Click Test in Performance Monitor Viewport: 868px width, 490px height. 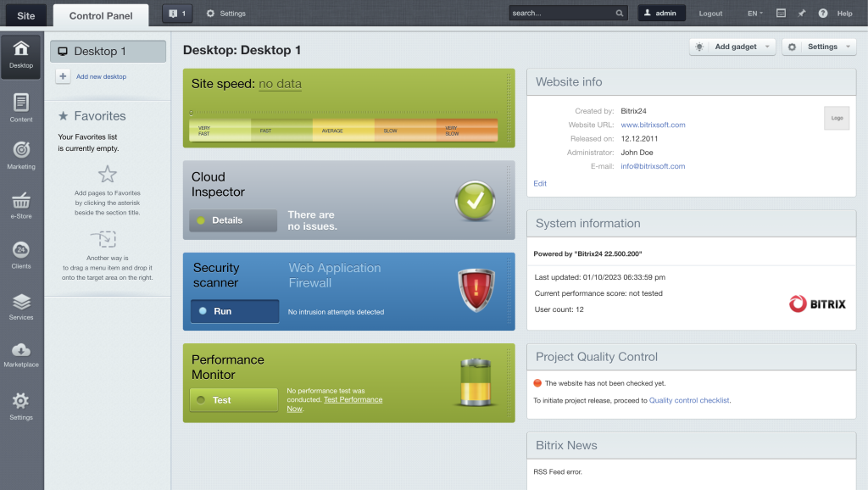(234, 400)
